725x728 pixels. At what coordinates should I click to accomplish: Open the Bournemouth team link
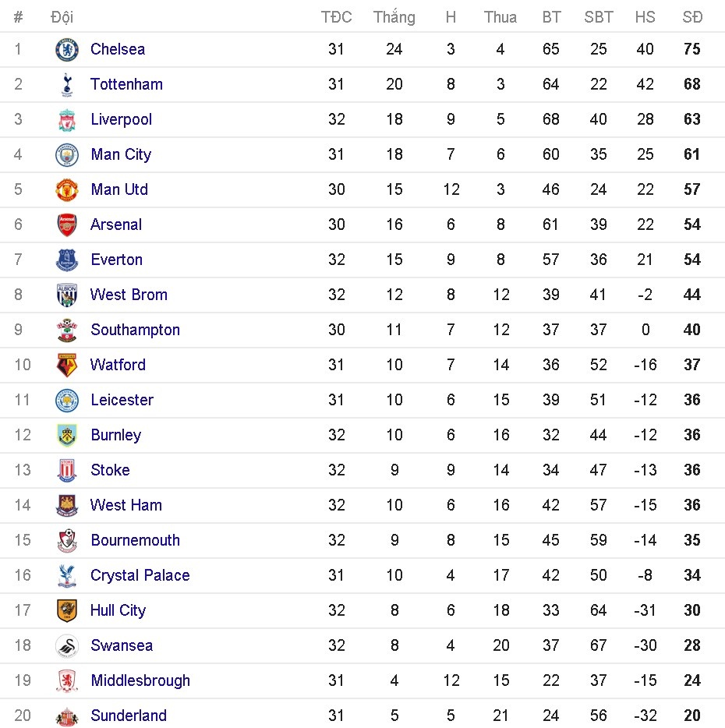click(135, 540)
